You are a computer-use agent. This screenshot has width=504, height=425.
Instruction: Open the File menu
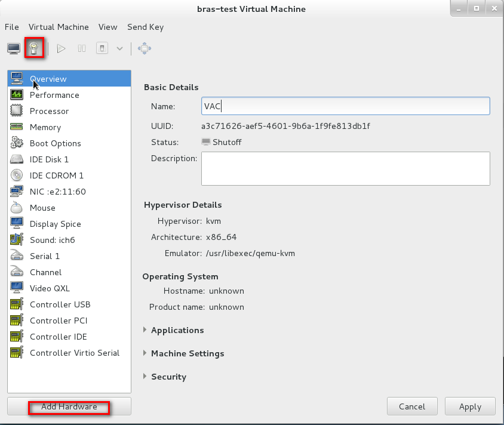pos(12,27)
